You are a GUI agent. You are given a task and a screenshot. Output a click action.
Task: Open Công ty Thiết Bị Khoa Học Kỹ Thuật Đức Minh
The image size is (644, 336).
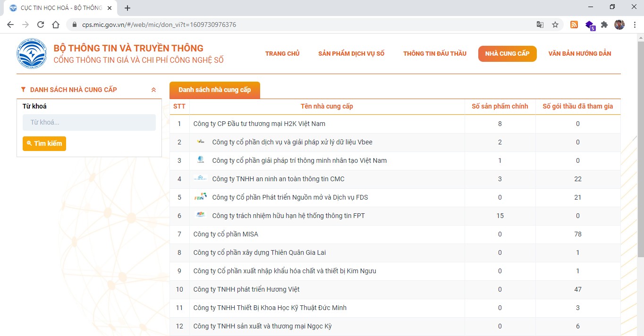pyautogui.click(x=270, y=308)
